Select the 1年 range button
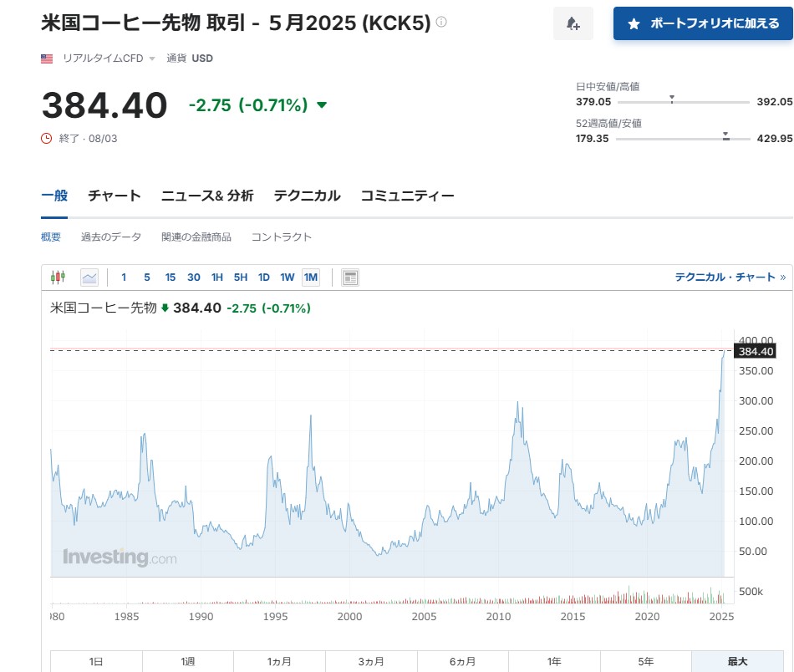 pos(554,661)
